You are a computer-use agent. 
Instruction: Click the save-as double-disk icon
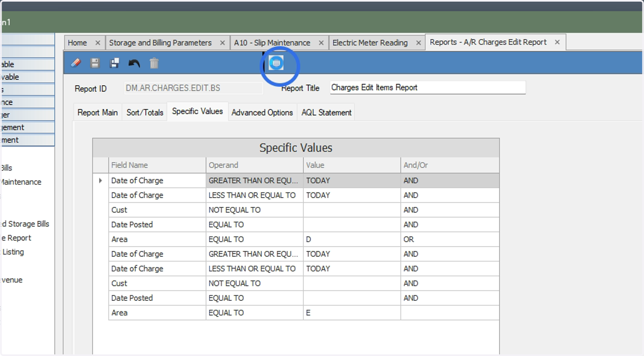coord(114,63)
